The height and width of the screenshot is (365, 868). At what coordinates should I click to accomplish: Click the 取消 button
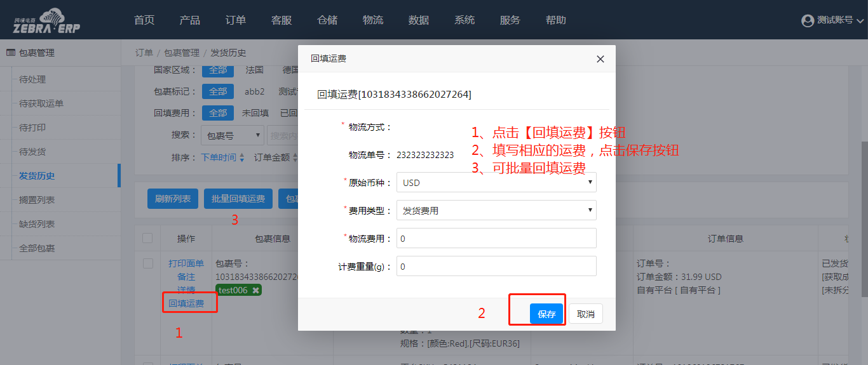585,314
